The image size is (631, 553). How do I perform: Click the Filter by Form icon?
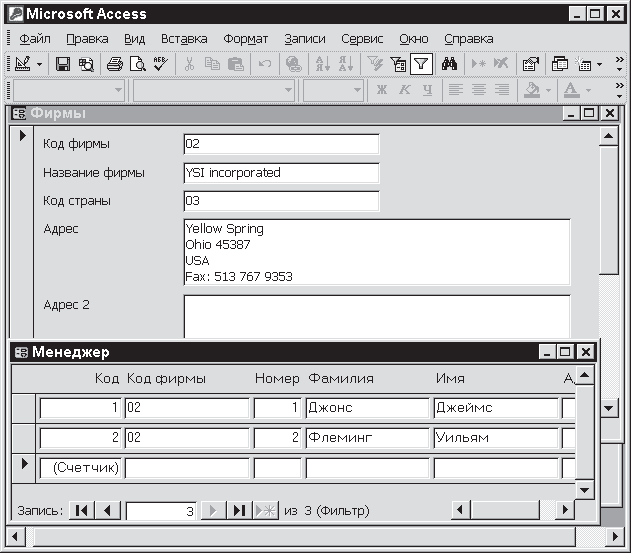tap(398, 64)
